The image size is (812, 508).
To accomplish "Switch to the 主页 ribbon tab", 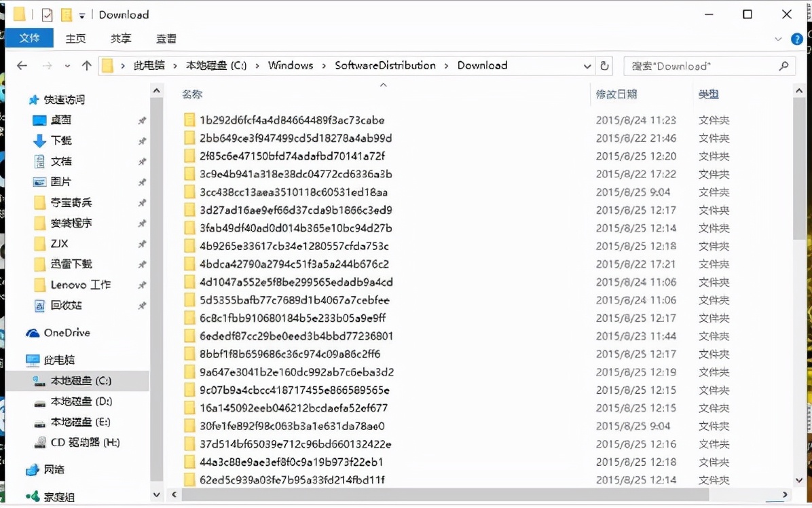I will tap(75, 39).
